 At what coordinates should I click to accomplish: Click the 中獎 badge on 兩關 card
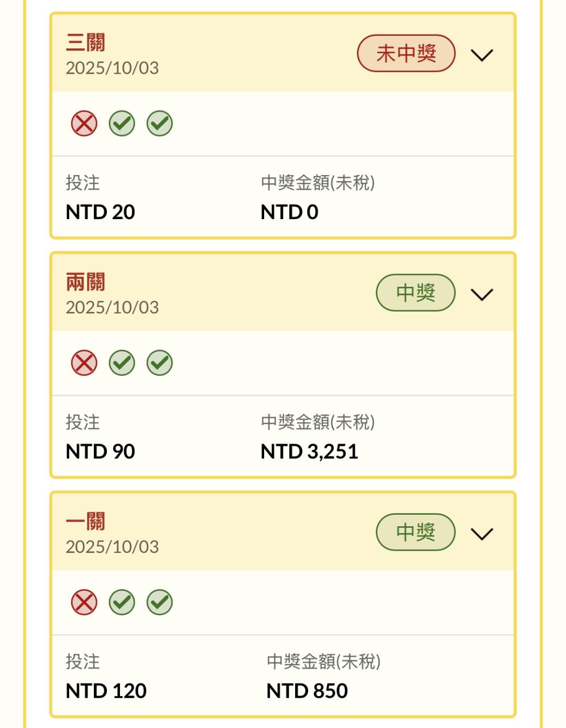pos(416,292)
